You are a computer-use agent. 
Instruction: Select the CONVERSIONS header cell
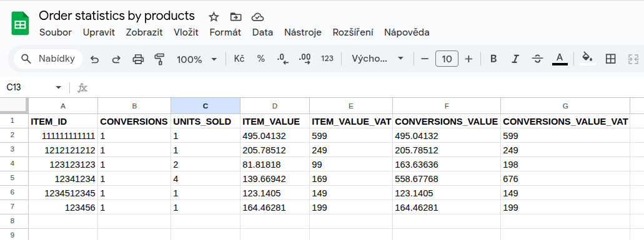coord(134,121)
